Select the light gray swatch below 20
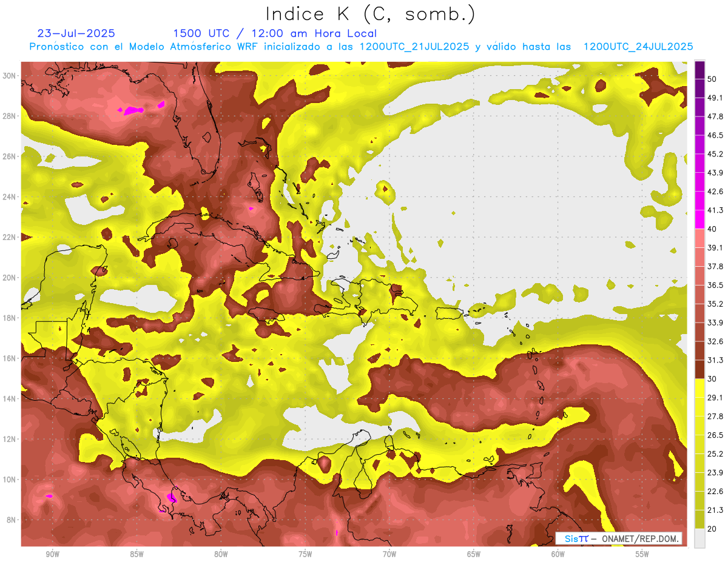This screenshot has width=728, height=562. (699, 538)
